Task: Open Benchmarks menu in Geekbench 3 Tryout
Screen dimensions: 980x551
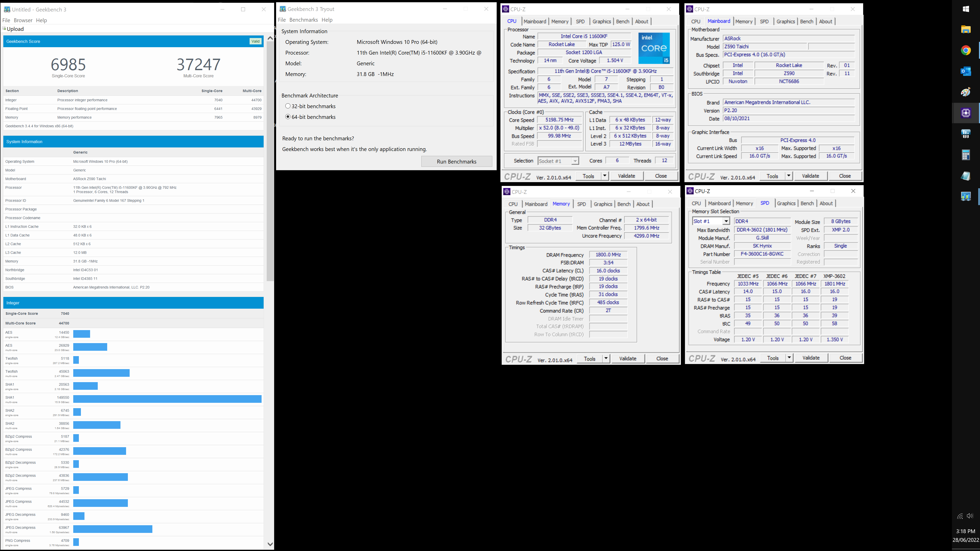Action: click(x=304, y=20)
